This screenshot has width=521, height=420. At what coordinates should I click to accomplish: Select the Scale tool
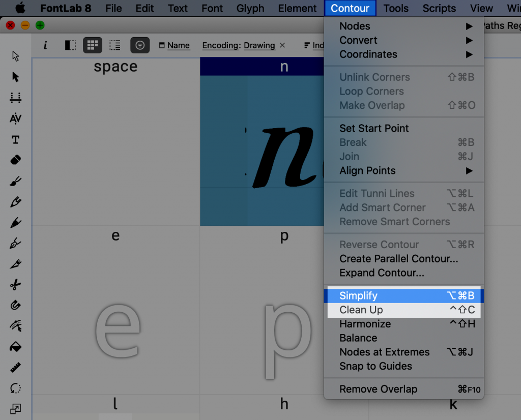(16, 409)
